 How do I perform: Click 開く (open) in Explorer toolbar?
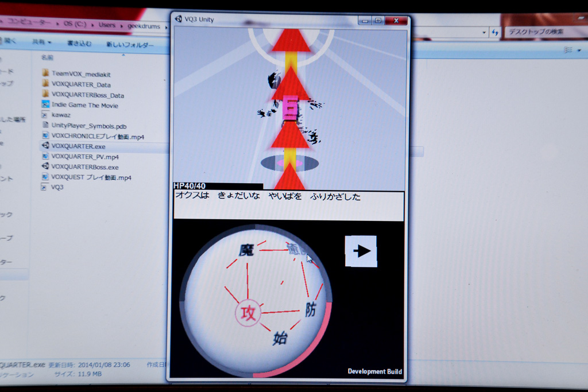point(10,41)
